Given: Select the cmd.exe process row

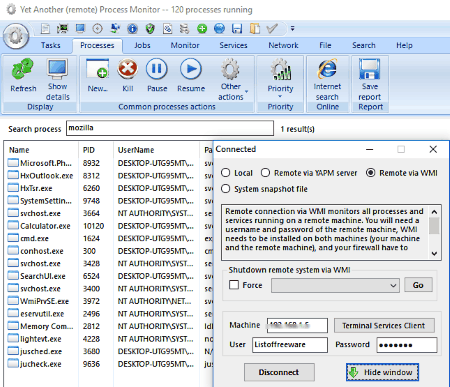Looking at the screenshot, I should point(109,238).
